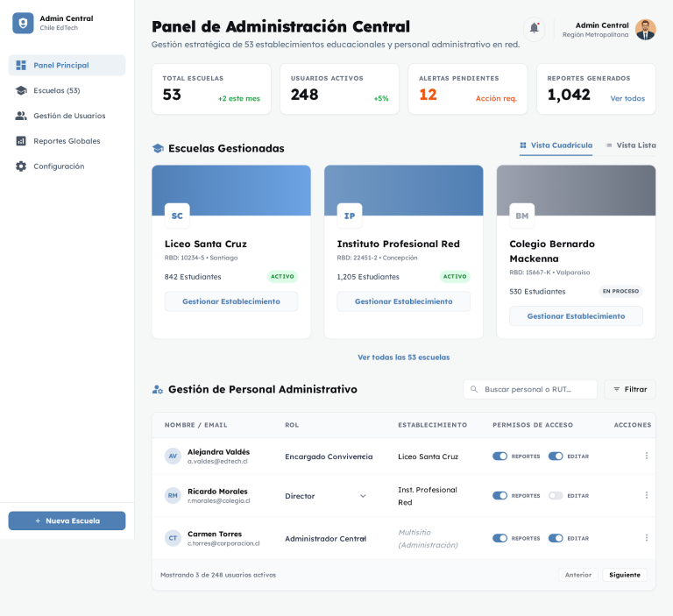Click the IP badge on Instituto Profesional Red

tap(350, 216)
